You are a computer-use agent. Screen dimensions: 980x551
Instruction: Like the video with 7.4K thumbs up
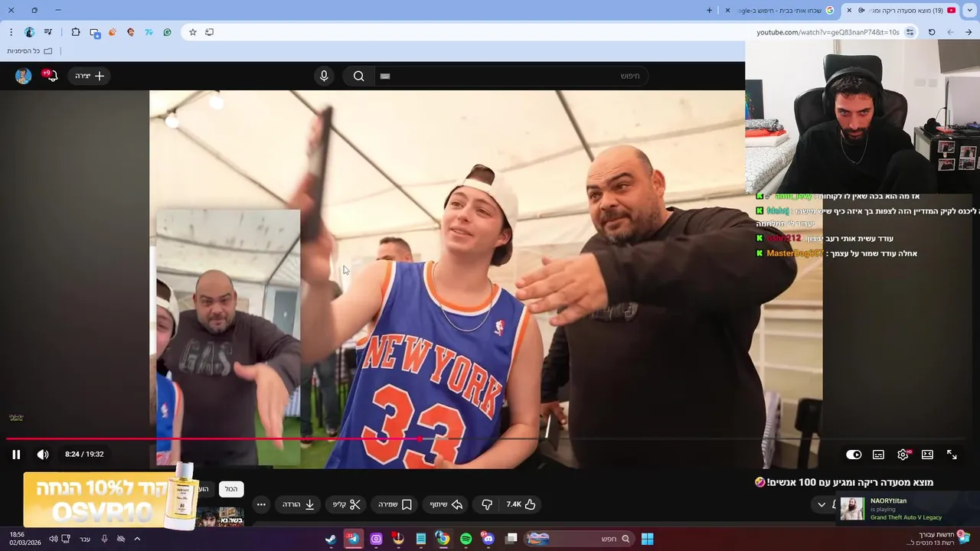[521, 504]
